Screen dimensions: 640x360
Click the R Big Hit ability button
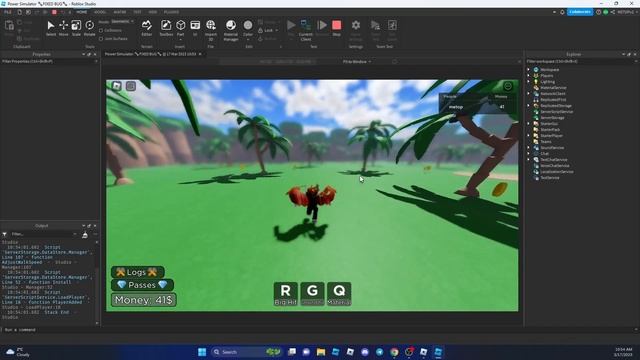(x=286, y=294)
